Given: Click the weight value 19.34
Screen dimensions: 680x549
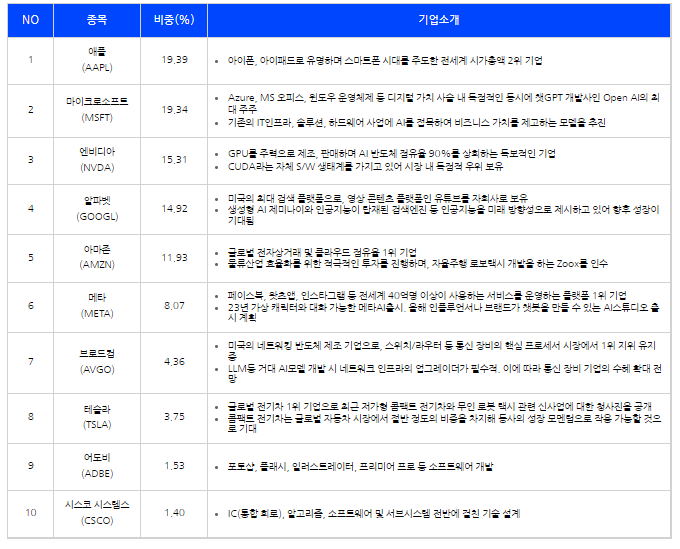Looking at the screenshot, I should pyautogui.click(x=174, y=110).
